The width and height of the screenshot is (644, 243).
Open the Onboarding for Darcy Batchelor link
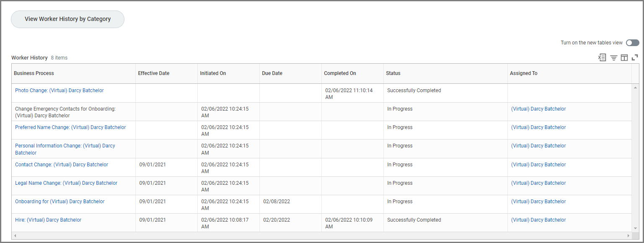pyautogui.click(x=60, y=202)
